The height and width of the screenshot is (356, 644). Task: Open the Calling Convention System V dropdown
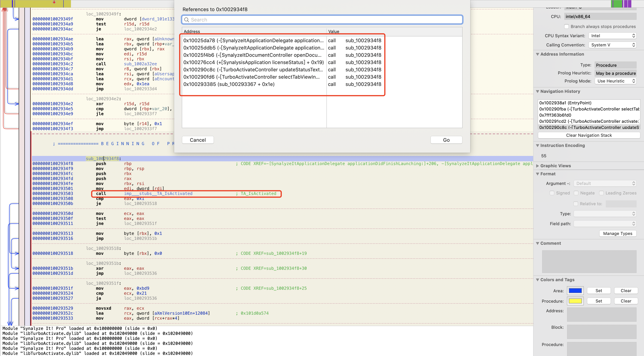[612, 45]
